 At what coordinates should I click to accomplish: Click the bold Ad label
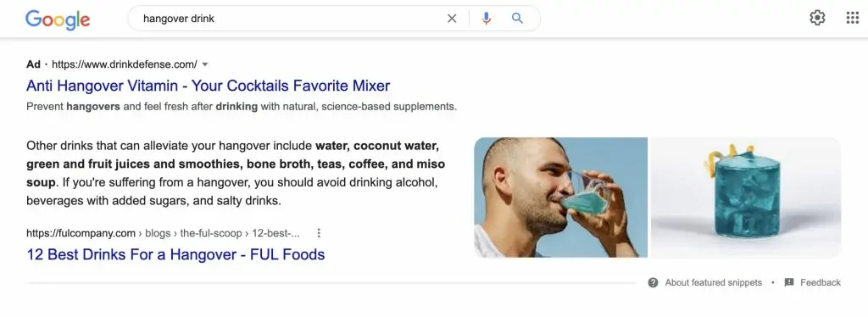[x=33, y=64]
